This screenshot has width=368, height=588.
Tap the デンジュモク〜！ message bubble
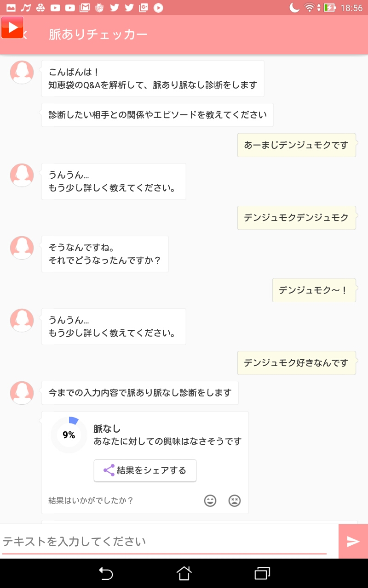pyautogui.click(x=314, y=290)
